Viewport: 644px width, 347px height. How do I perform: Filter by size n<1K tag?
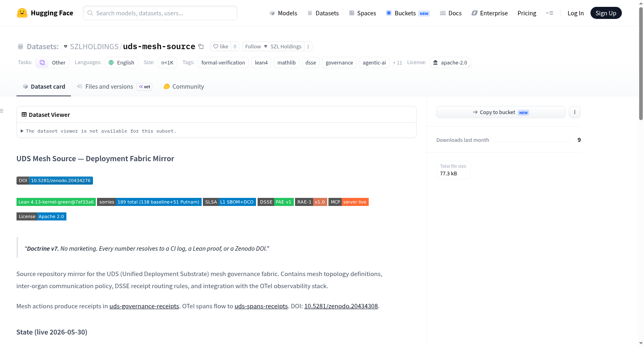(167, 62)
